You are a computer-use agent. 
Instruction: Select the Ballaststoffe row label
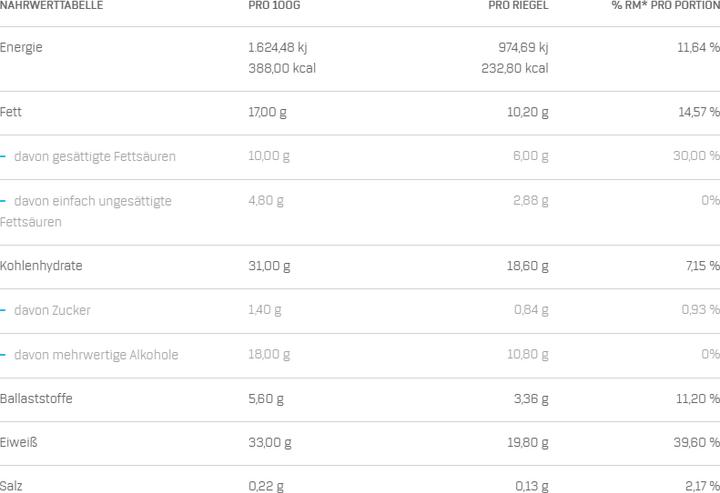36,398
